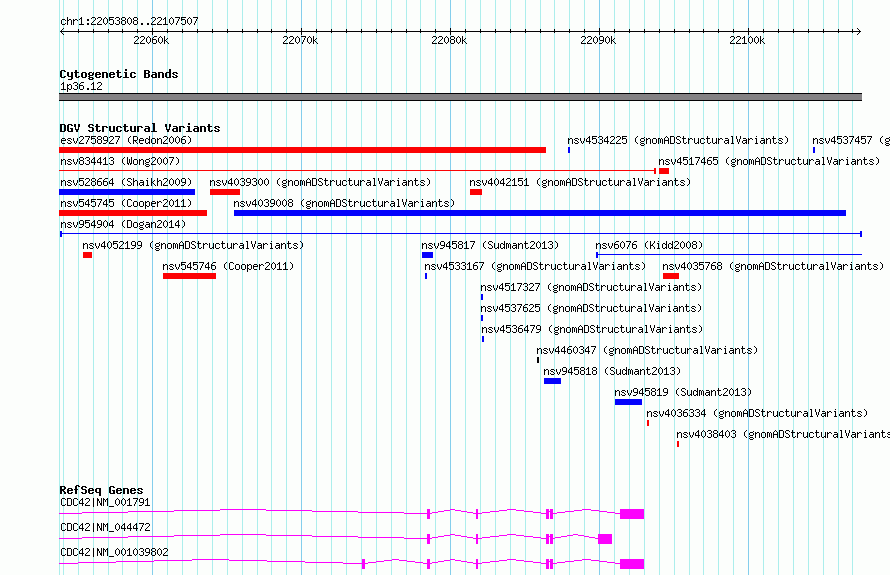890x575 pixels.
Task: Click the long red esv2758927 variant bar
Action: click(303, 150)
